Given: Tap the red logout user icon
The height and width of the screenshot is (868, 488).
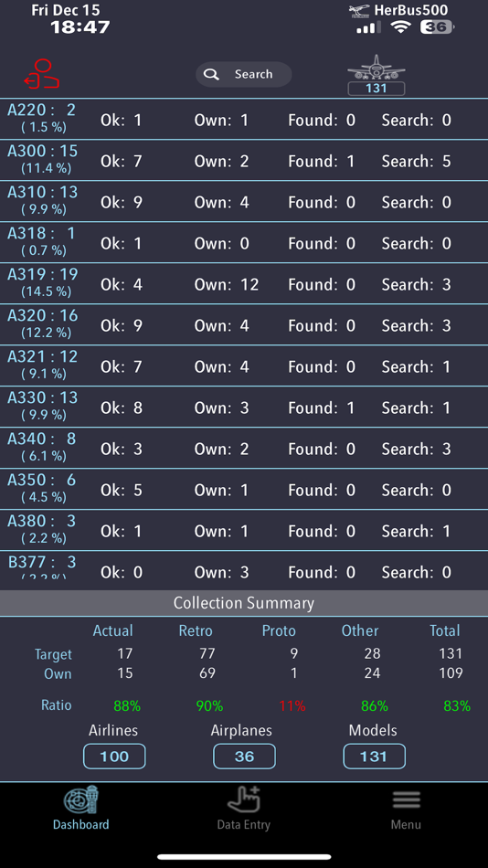Looking at the screenshot, I should pos(41,74).
